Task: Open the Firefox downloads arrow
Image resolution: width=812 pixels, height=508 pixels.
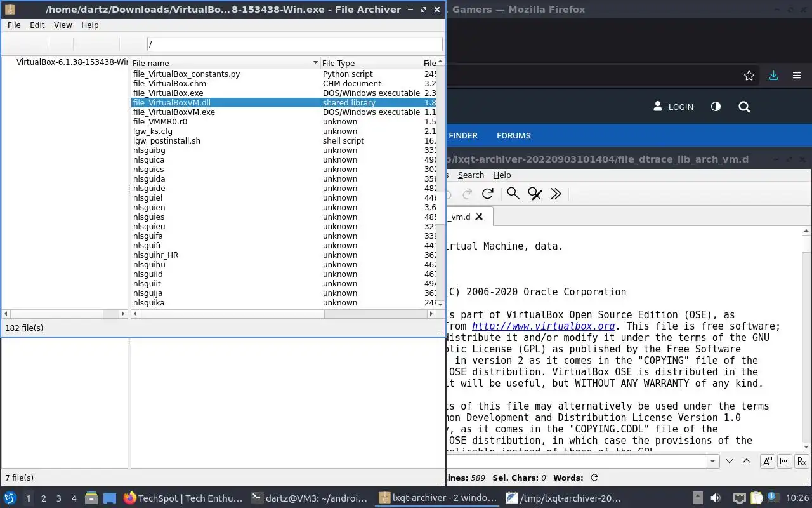Action: point(773,76)
